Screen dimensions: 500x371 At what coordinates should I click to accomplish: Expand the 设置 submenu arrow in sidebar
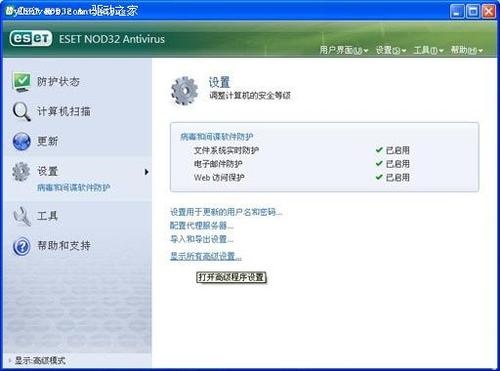(146, 172)
